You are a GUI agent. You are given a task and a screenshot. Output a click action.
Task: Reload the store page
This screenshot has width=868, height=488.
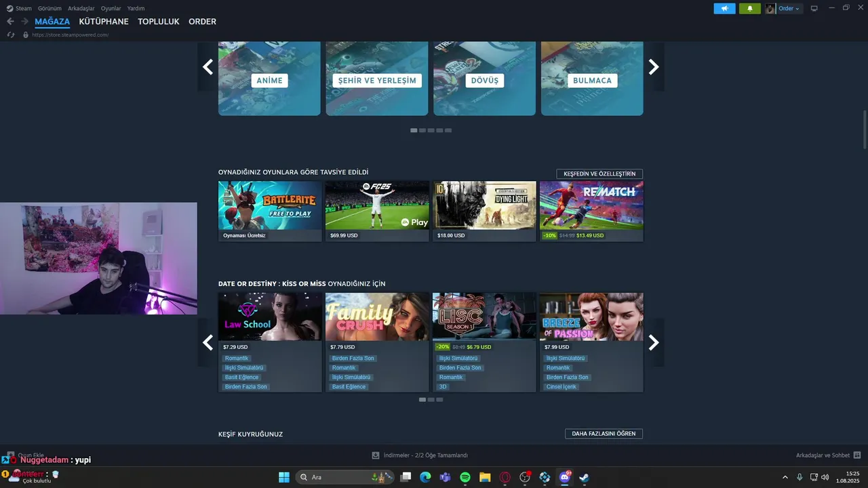click(x=11, y=35)
